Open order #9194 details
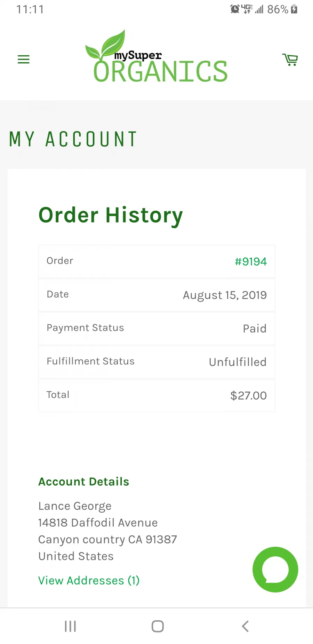The image size is (313, 644). 251,261
